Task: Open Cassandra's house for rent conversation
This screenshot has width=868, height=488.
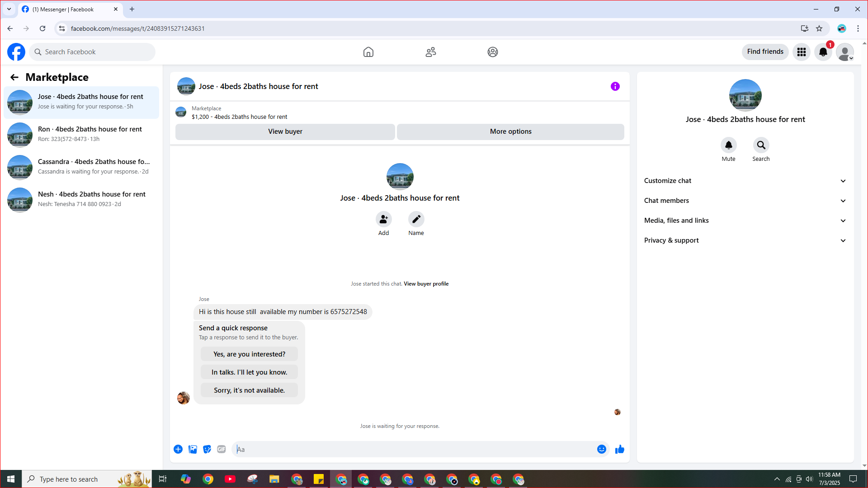Action: tap(81, 167)
